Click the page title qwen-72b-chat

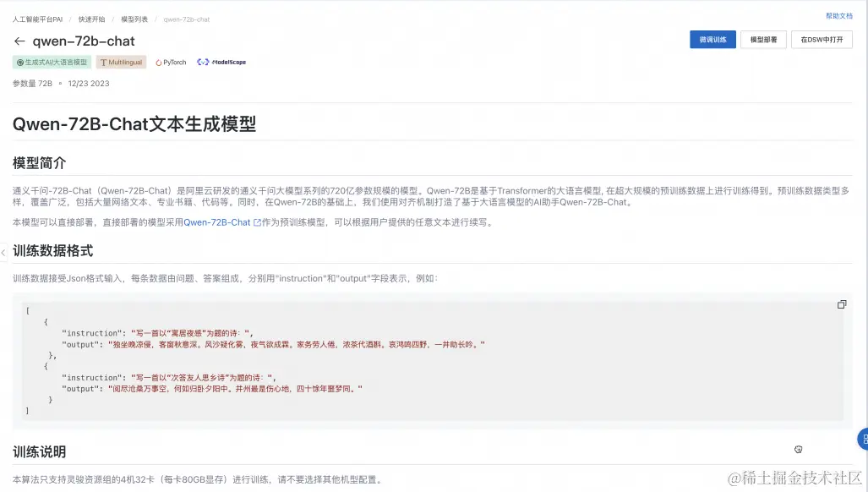84,41
